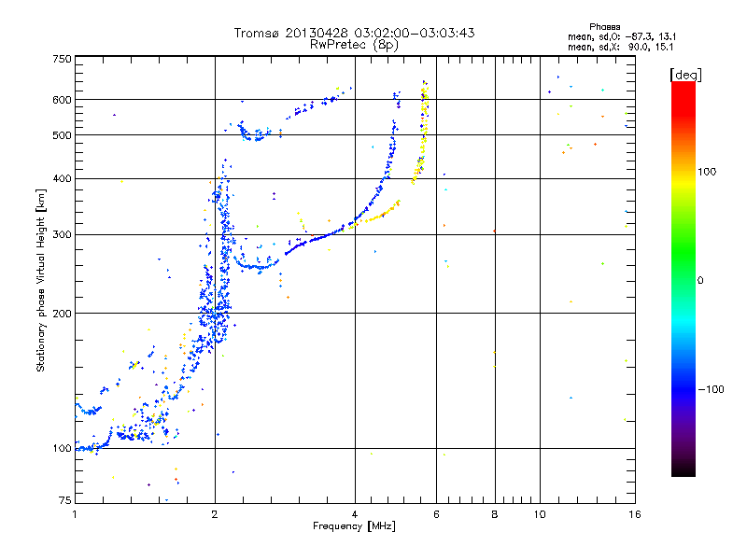The width and height of the screenshot is (747, 560).
Task: Click the x-axis tick label '8'
Action: click(x=495, y=514)
